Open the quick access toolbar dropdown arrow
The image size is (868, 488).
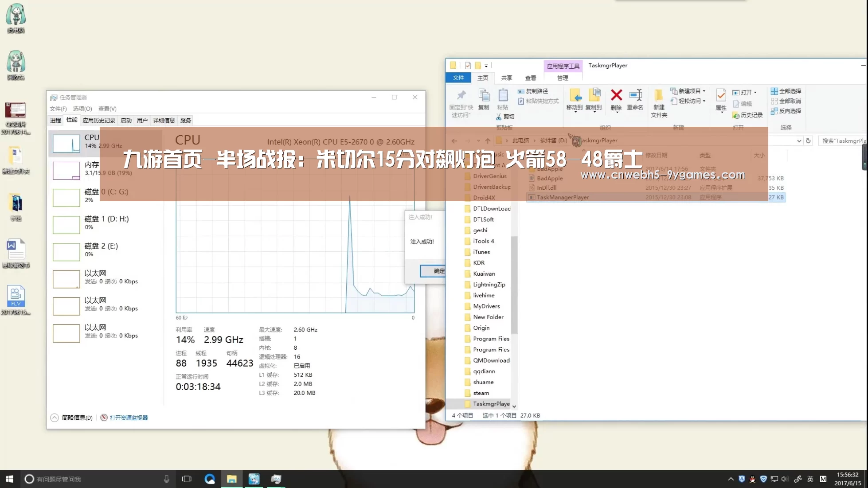[x=486, y=66]
